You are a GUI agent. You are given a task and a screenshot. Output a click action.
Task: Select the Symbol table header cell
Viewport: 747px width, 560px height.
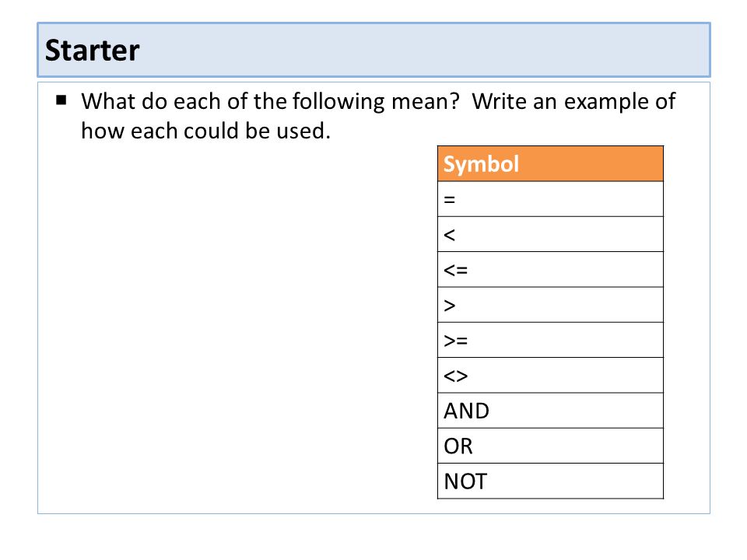pos(550,163)
